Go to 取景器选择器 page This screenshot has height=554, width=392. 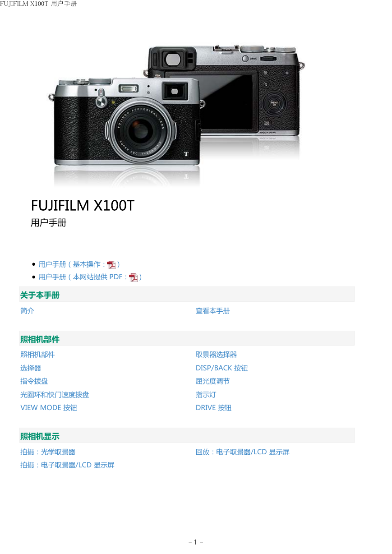point(216,355)
